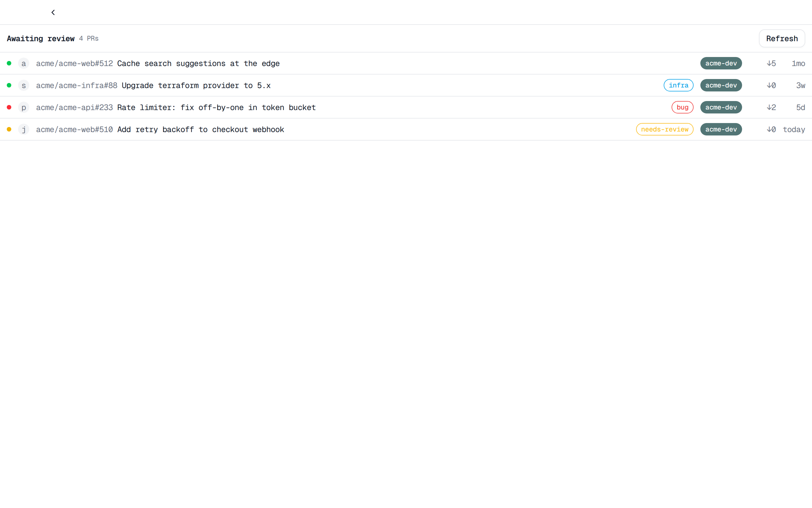Click acme-dev badge on acme-api#233 row
Viewport: 812px width, 508px height.
pyautogui.click(x=721, y=107)
